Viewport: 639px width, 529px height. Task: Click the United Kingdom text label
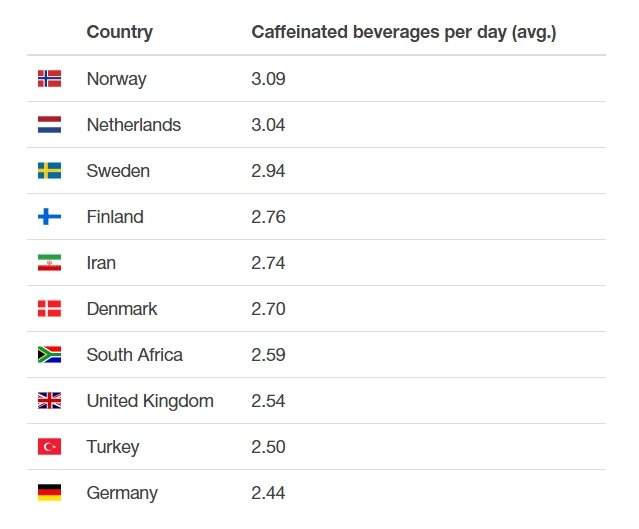(150, 401)
